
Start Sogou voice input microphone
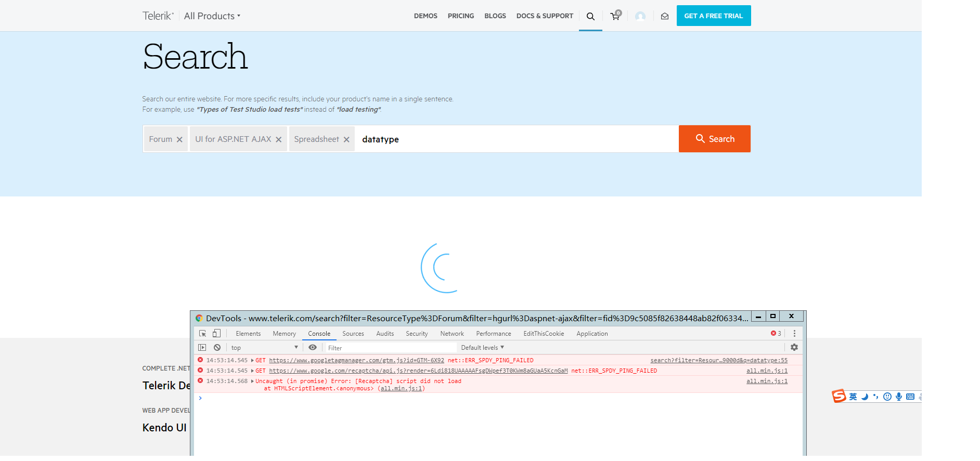[x=899, y=397]
